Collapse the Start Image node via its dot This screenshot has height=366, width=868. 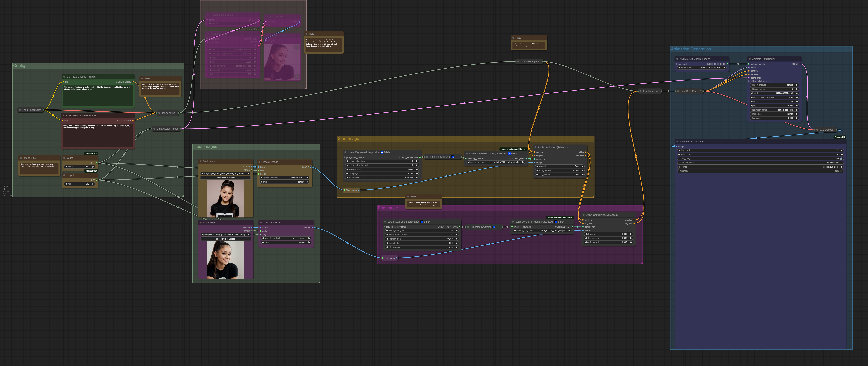[x=200, y=161]
